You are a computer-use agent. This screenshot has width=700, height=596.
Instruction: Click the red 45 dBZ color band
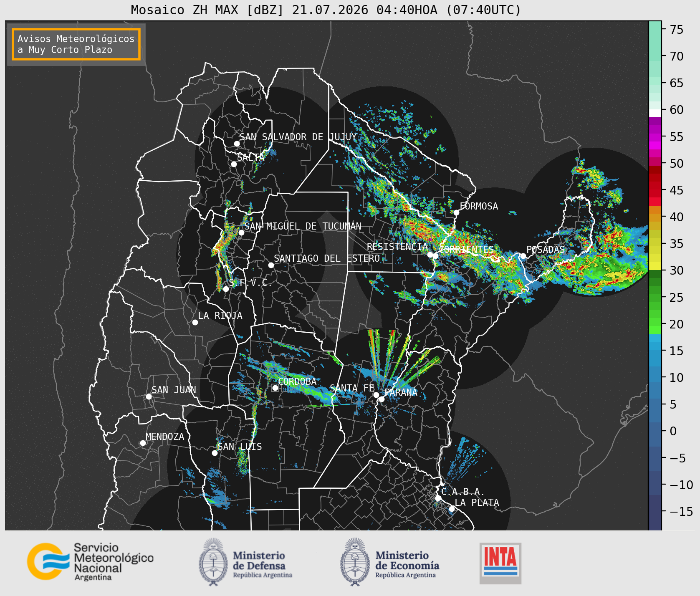pos(655,190)
